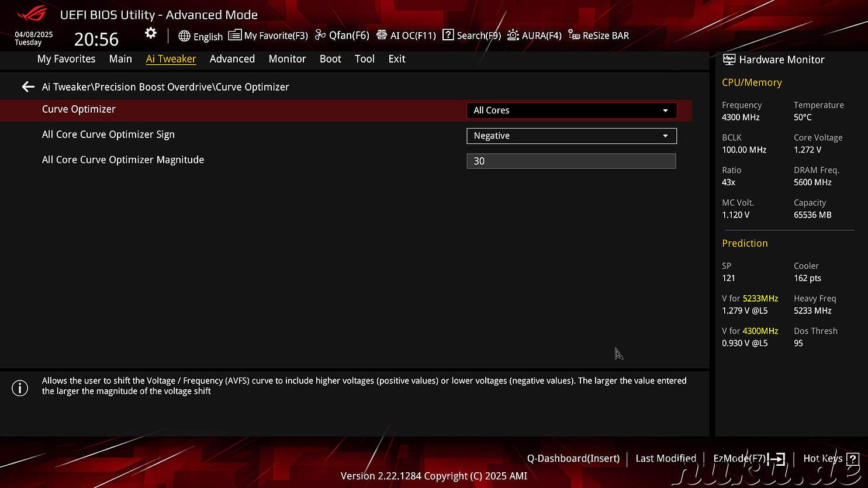Viewport: 868px width, 488px height.
Task: Select the Ai Tweaker tab
Action: (x=171, y=59)
